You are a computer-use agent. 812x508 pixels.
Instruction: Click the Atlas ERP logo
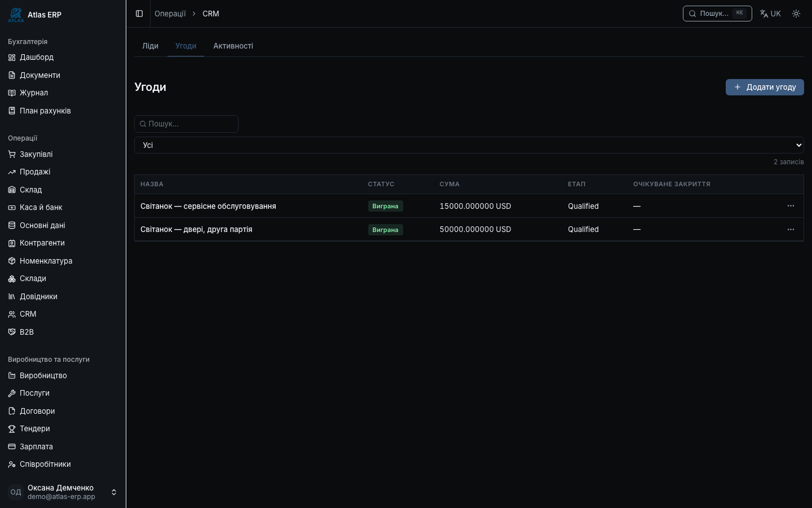pyautogui.click(x=16, y=15)
